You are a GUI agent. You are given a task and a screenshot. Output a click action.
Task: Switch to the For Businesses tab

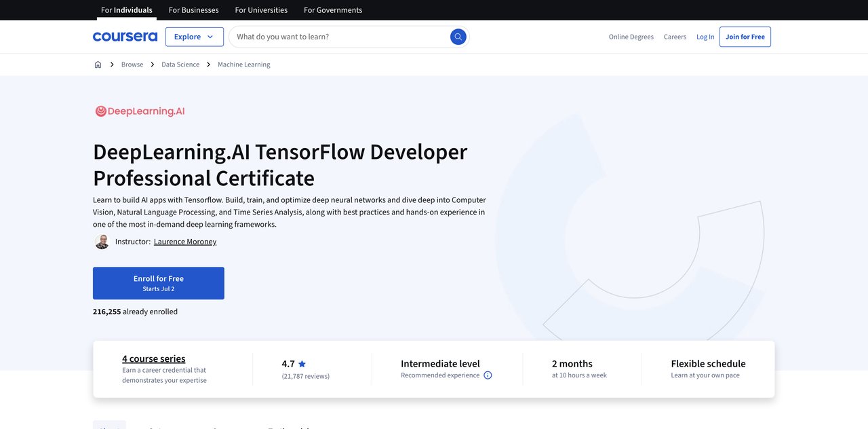pos(193,10)
